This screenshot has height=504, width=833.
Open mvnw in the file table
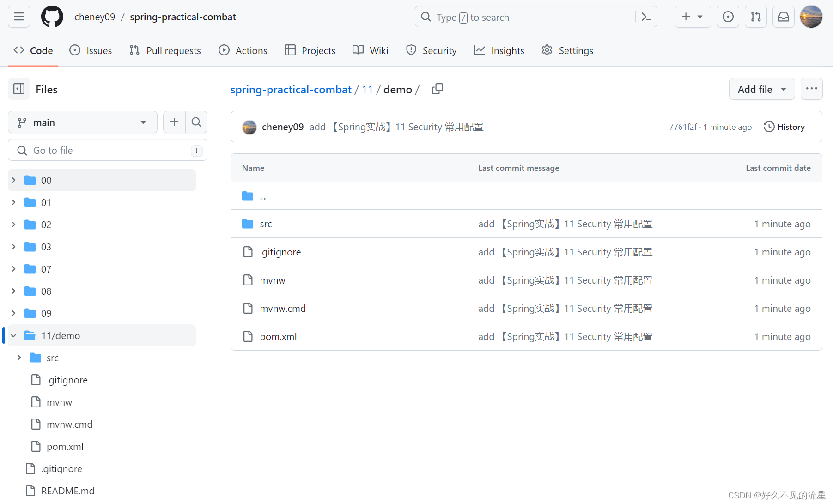pos(273,280)
